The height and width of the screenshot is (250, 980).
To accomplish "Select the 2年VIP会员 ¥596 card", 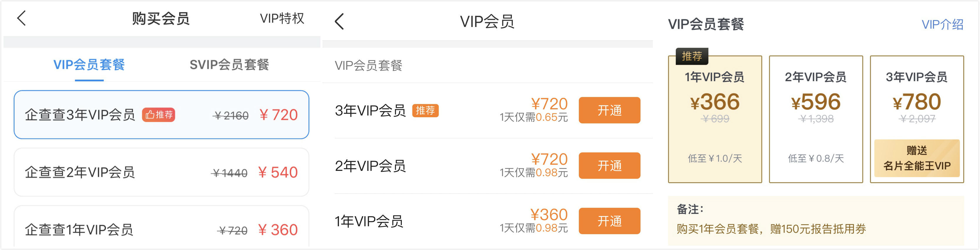I will point(816,120).
